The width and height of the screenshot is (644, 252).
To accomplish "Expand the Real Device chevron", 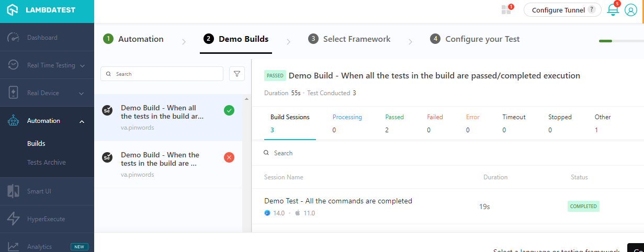I will 81,94.
